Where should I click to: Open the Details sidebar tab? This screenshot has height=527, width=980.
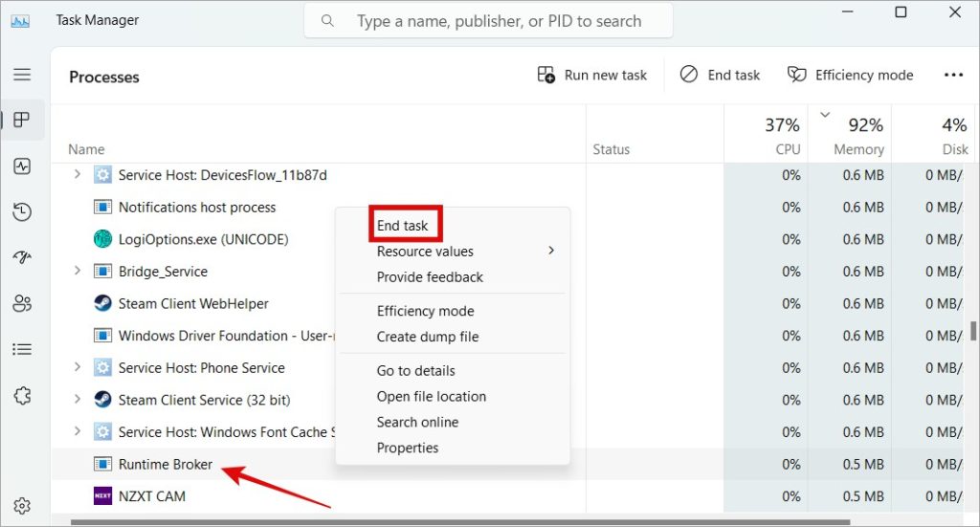coord(22,349)
